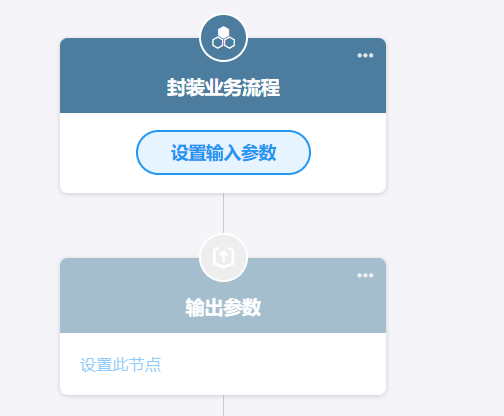Open the three-dot menu on 封装业务流程 node
The image size is (504, 416).
pos(365,55)
